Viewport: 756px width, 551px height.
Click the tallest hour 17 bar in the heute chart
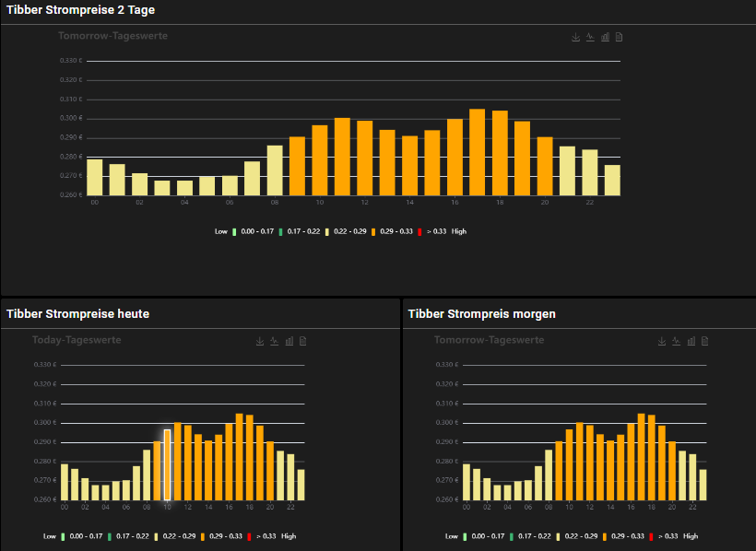pyautogui.click(x=239, y=457)
